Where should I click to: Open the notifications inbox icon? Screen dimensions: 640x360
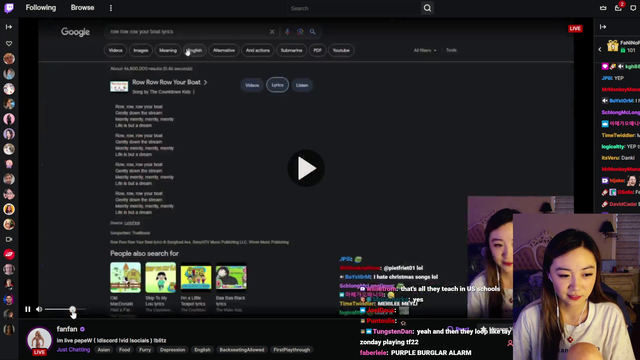[618, 8]
